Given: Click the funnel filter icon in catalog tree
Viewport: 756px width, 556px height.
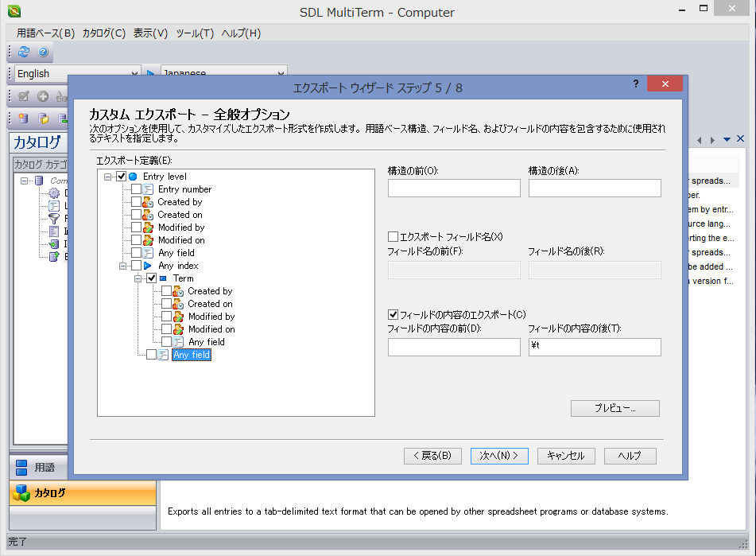Looking at the screenshot, I should click(x=54, y=219).
